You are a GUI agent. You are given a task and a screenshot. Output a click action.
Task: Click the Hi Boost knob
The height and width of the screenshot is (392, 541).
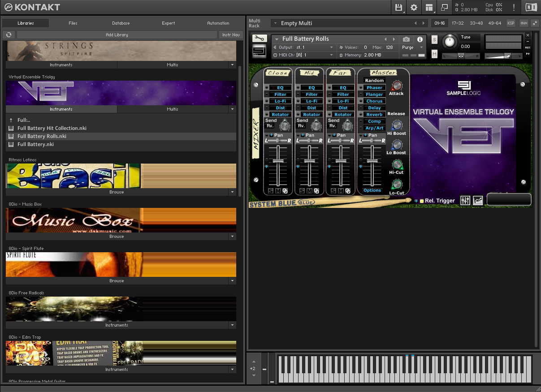397,125
